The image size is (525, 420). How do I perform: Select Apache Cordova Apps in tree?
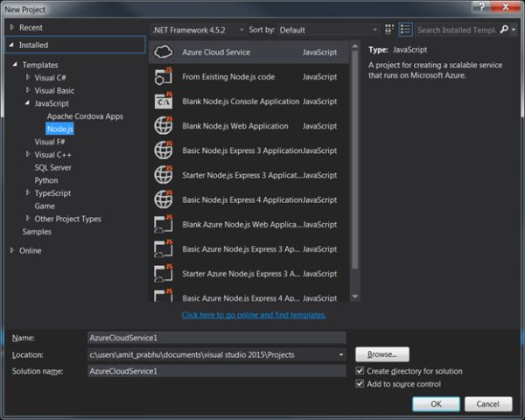coord(85,116)
